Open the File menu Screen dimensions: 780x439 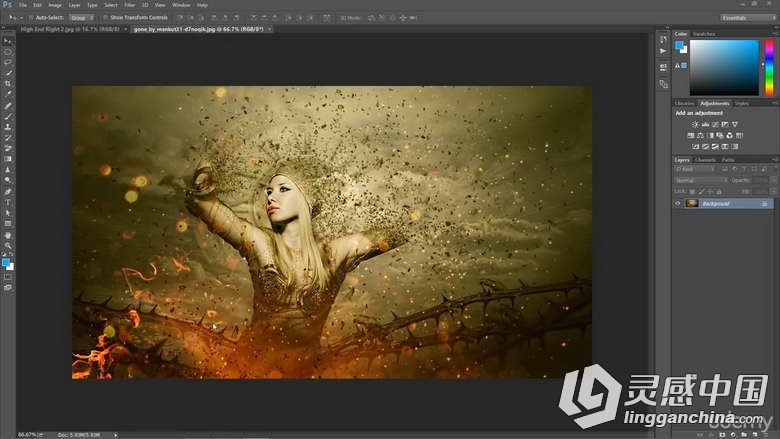[x=23, y=5]
